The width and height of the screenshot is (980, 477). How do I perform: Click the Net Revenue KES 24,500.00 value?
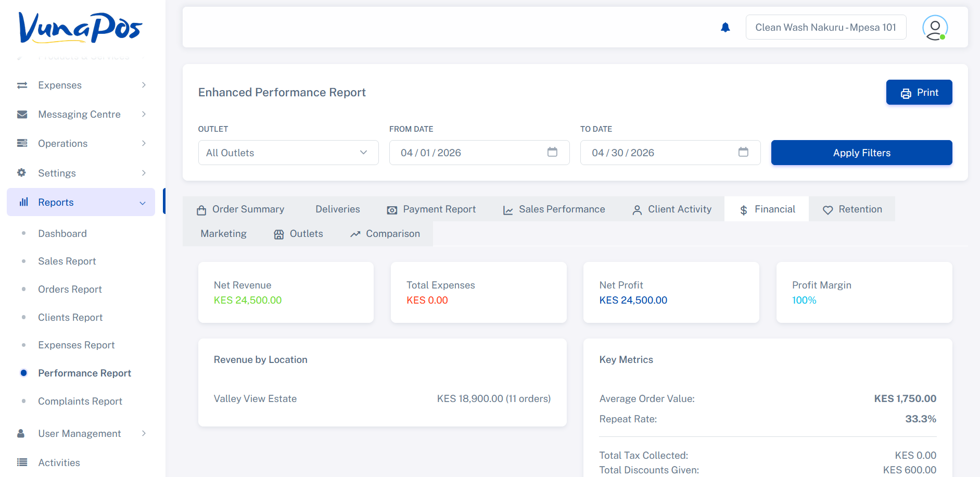248,300
